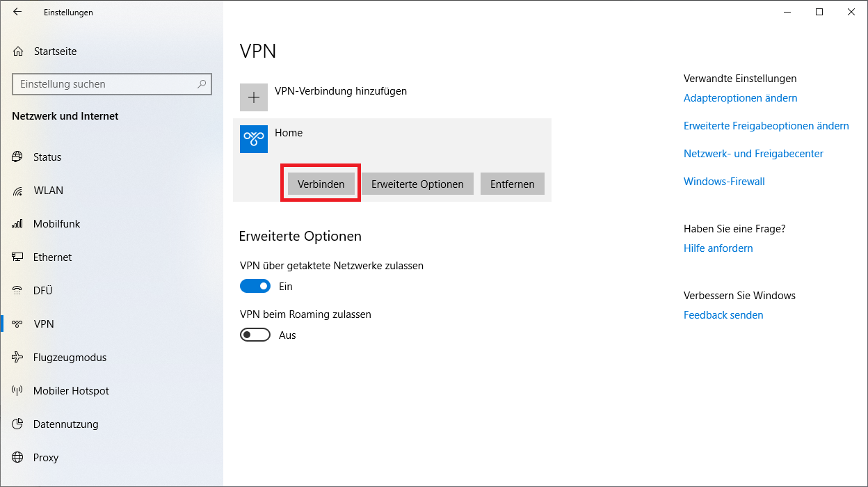Open the Windows-Firewall link

(x=724, y=182)
